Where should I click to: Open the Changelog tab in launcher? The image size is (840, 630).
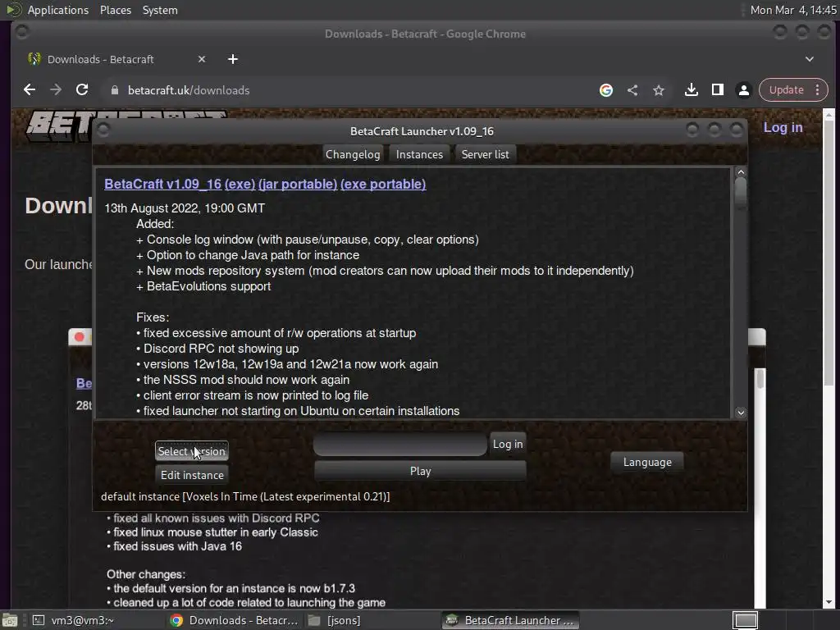point(353,154)
